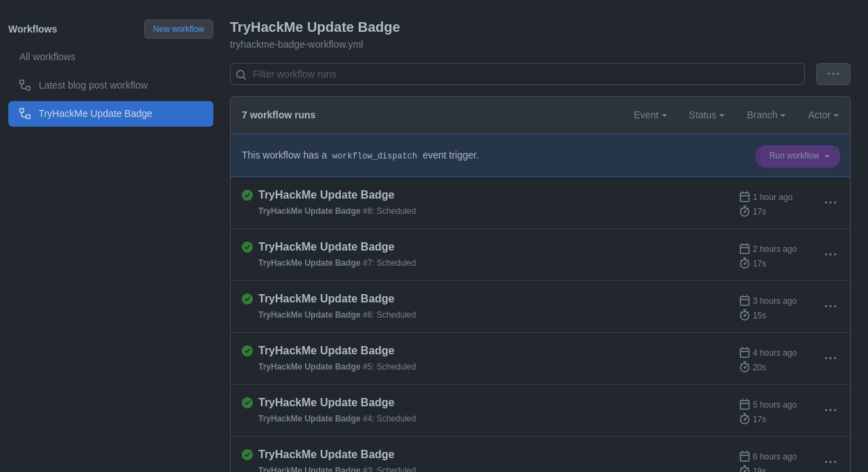Select All workflows in sidebar
The width and height of the screenshot is (868, 472).
(47, 57)
